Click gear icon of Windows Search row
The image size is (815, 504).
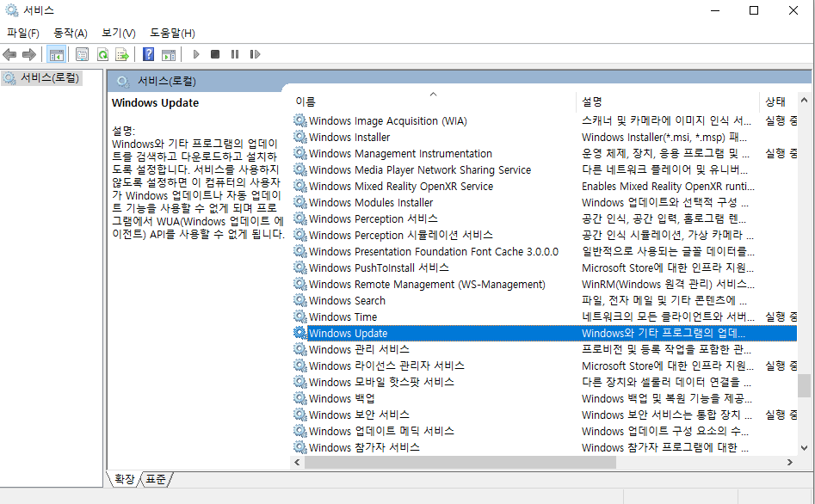click(299, 300)
